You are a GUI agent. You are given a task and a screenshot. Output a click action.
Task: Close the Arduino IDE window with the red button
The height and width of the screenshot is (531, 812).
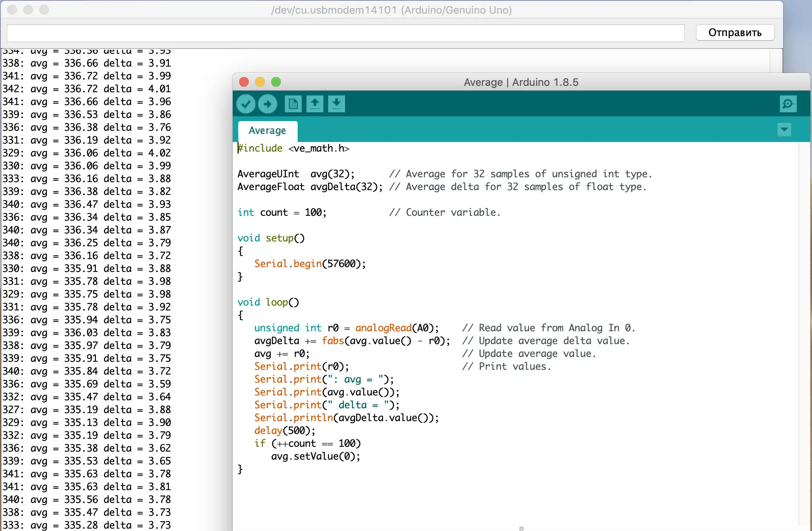click(x=244, y=82)
